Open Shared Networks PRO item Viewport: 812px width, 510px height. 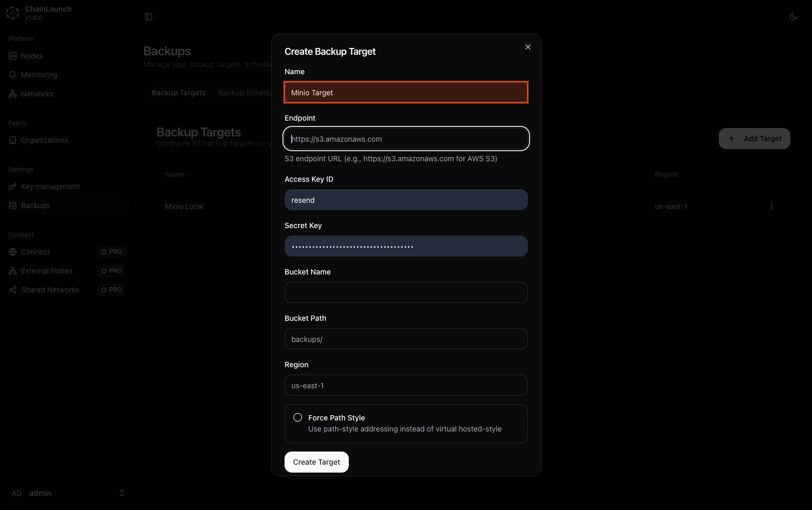tap(50, 290)
